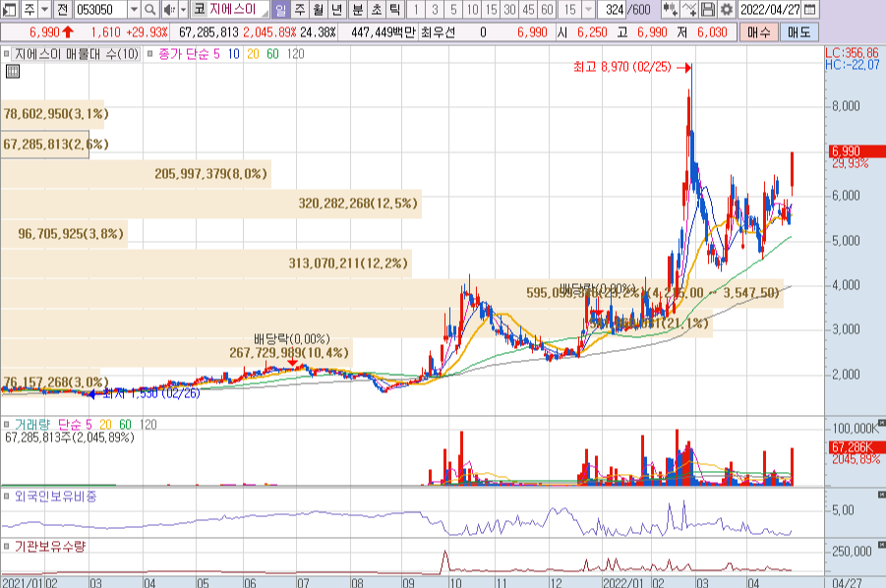Click the small square beside 외국인보유비중
This screenshot has width=886, height=588.
point(6,496)
